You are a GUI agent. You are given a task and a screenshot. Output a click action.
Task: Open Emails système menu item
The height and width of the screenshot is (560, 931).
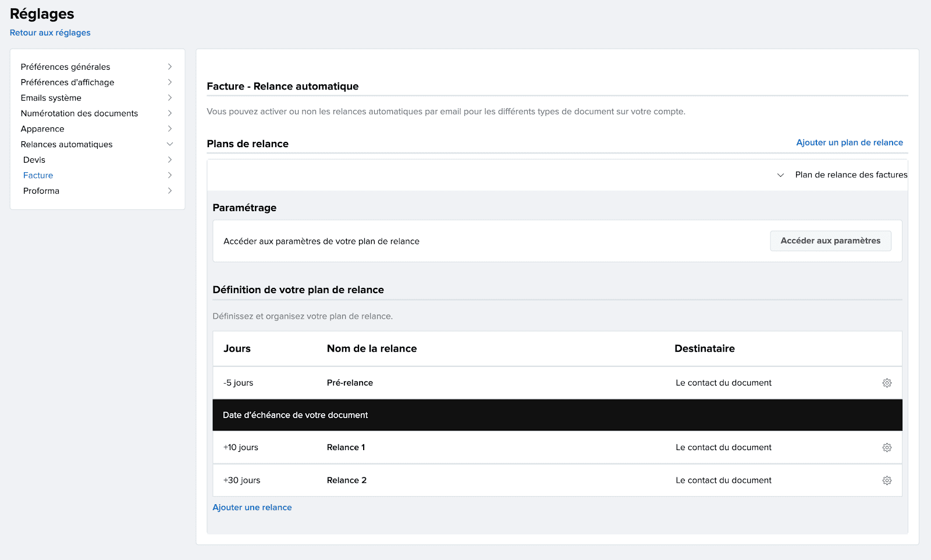[51, 98]
